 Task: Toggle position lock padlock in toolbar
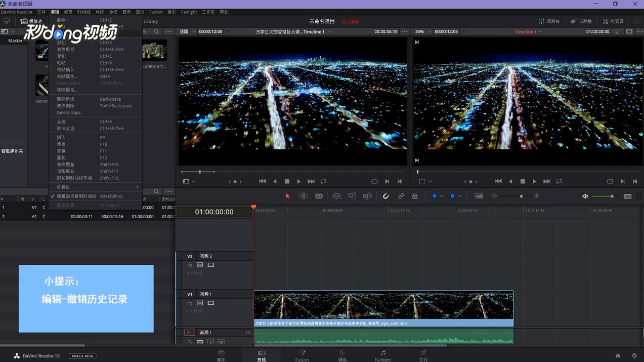pos(415,196)
